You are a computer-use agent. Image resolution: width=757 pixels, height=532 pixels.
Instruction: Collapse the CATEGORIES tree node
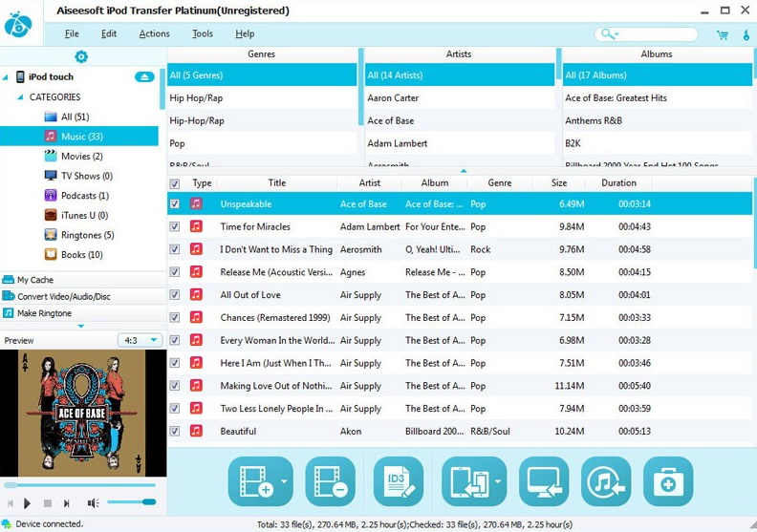[x=20, y=97]
